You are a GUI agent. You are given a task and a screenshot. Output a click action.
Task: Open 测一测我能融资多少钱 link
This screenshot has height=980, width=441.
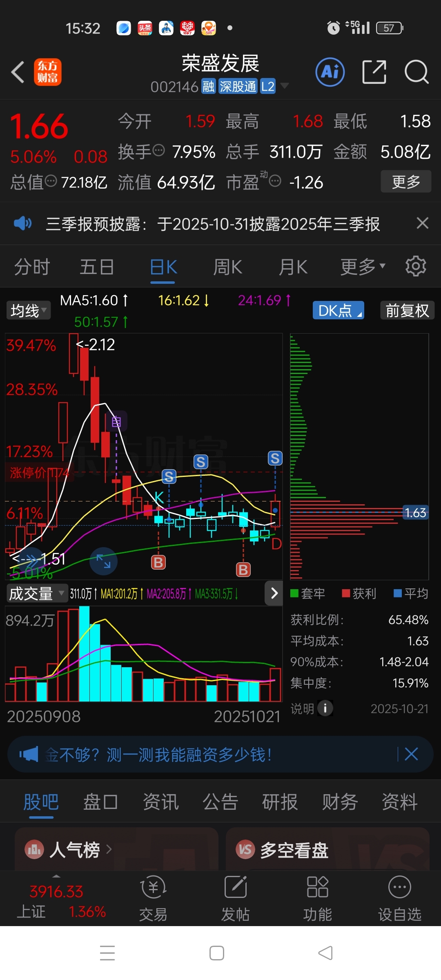(x=158, y=754)
